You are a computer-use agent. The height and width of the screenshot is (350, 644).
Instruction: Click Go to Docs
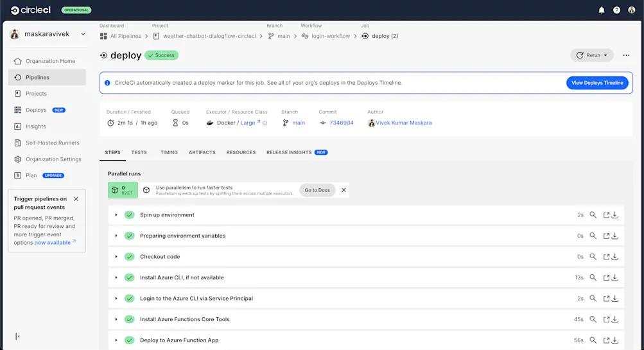pyautogui.click(x=317, y=190)
